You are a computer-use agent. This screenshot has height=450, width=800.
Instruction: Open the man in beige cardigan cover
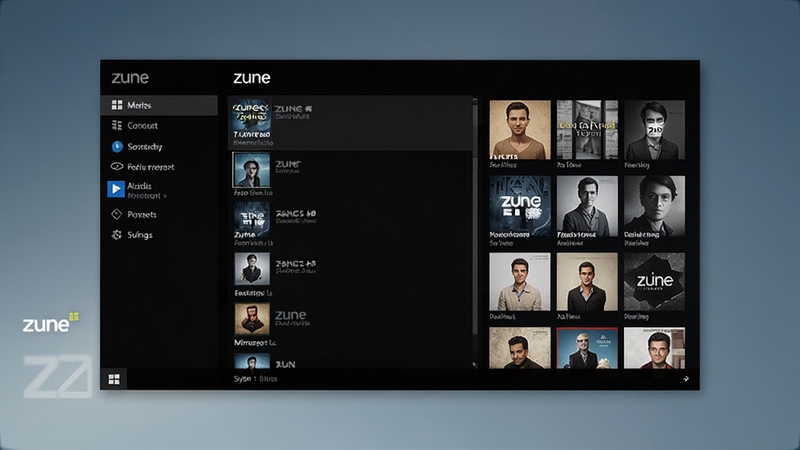520,282
